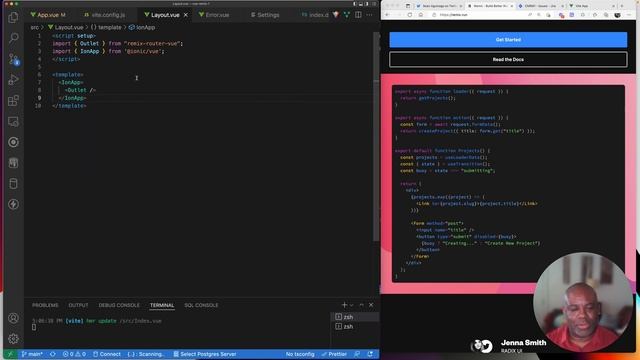Maximize the terminal panel with the caret
640x360 pixels.
pyautogui.click(x=361, y=305)
